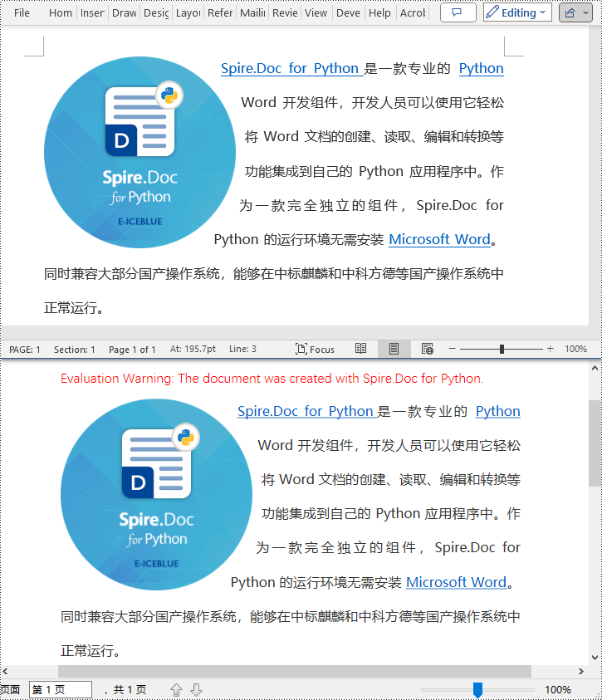Open the File tab
Viewport: 602px width, 700px height.
22,13
